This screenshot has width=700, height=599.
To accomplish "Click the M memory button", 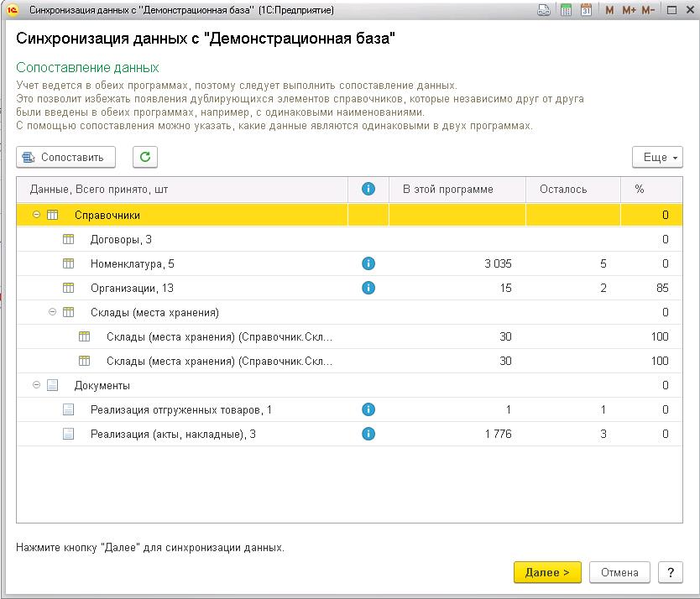I will [x=609, y=10].
